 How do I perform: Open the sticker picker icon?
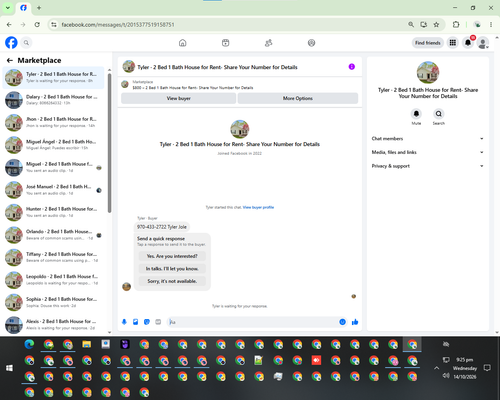147,322
